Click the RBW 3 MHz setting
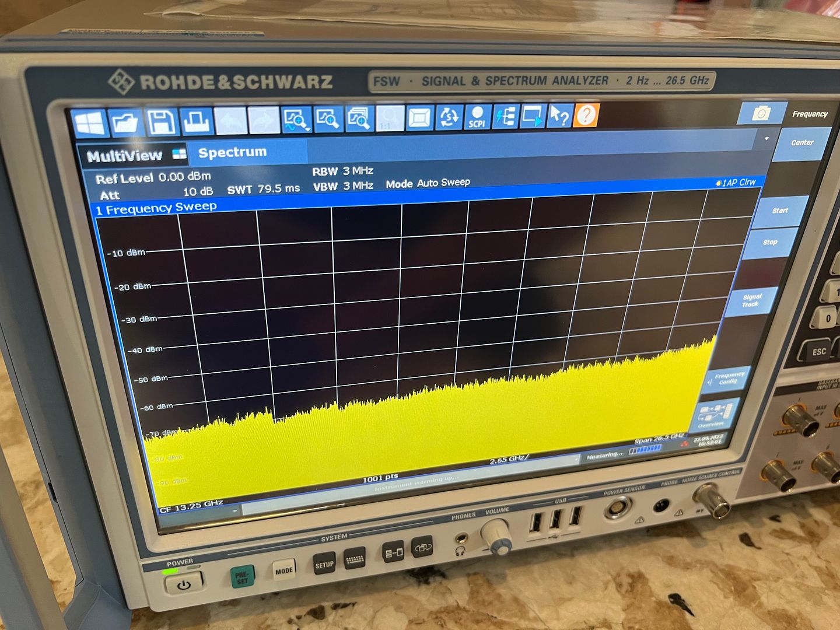 tap(342, 171)
